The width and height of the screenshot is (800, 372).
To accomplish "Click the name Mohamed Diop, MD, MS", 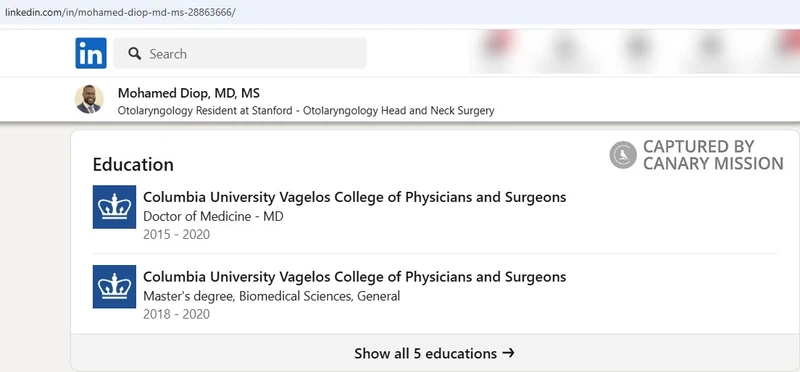I will (189, 93).
